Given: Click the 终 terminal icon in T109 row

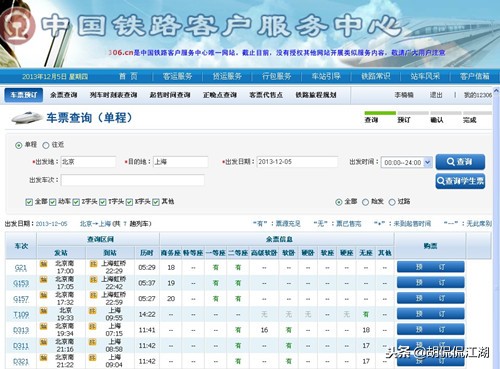Looking at the screenshot, I should (x=92, y=311).
